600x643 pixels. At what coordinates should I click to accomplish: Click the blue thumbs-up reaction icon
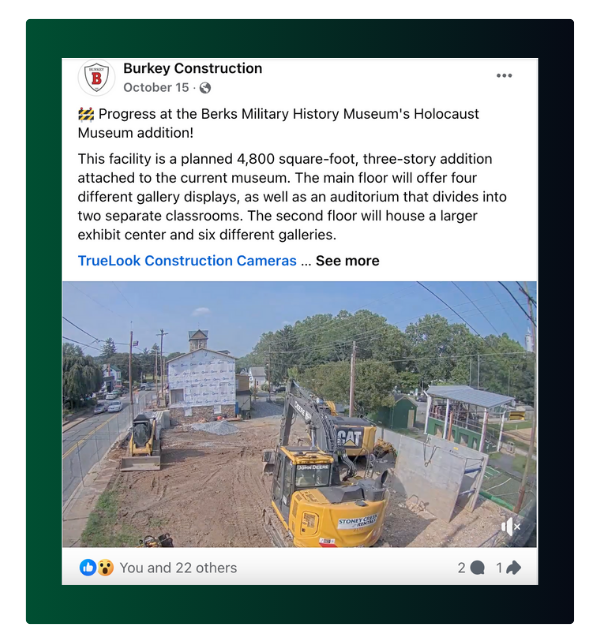[x=87, y=568]
